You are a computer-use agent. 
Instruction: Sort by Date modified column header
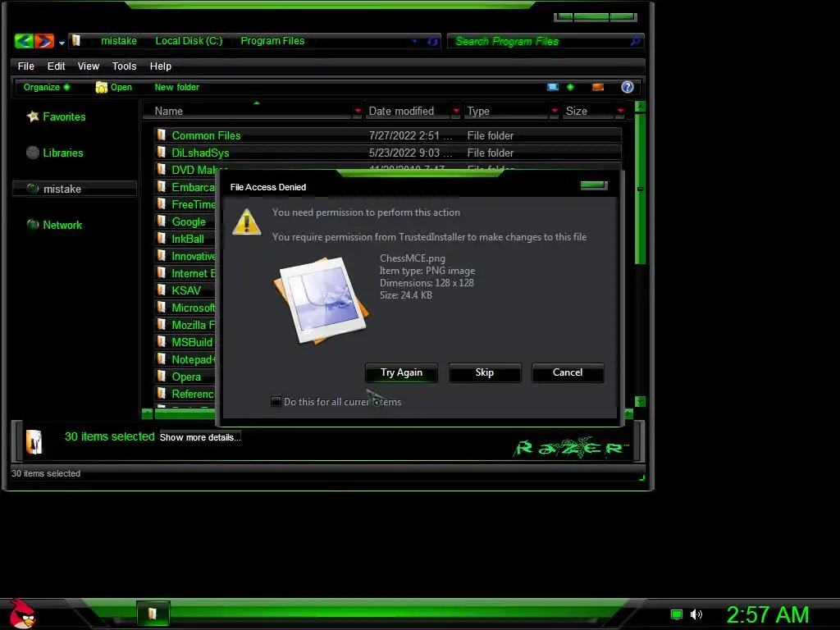[407, 112]
